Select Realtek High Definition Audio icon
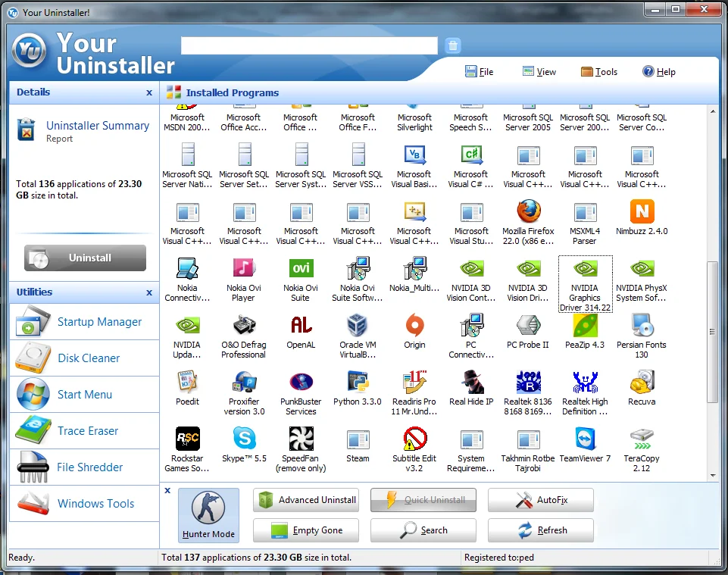Screen dimensions: 728x575 pyautogui.click(x=585, y=382)
